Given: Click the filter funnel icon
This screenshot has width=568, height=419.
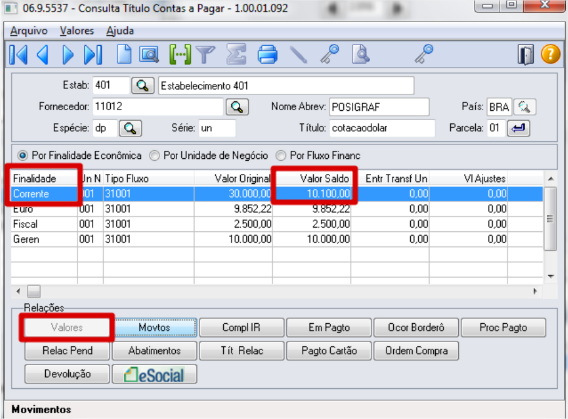Looking at the screenshot, I should point(205,55).
